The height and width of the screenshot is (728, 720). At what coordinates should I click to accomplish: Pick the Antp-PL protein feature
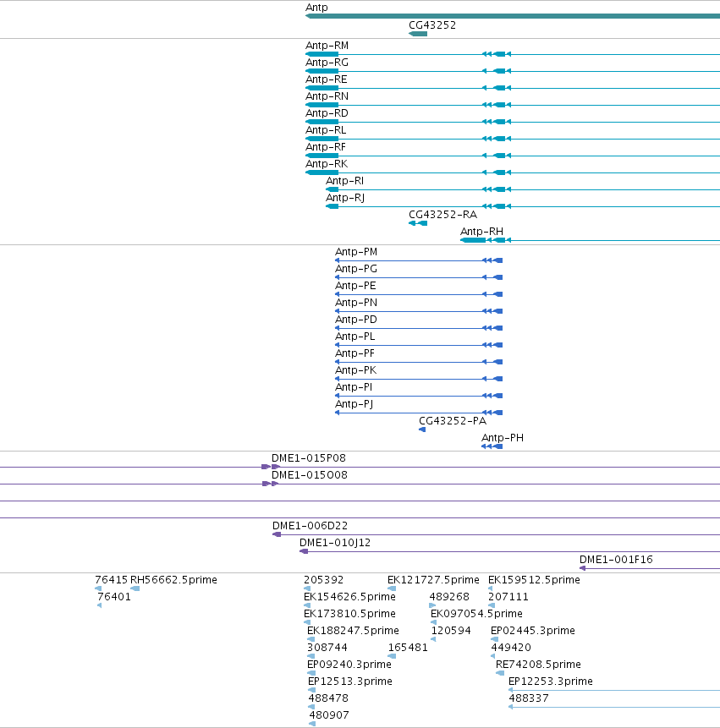click(x=355, y=337)
